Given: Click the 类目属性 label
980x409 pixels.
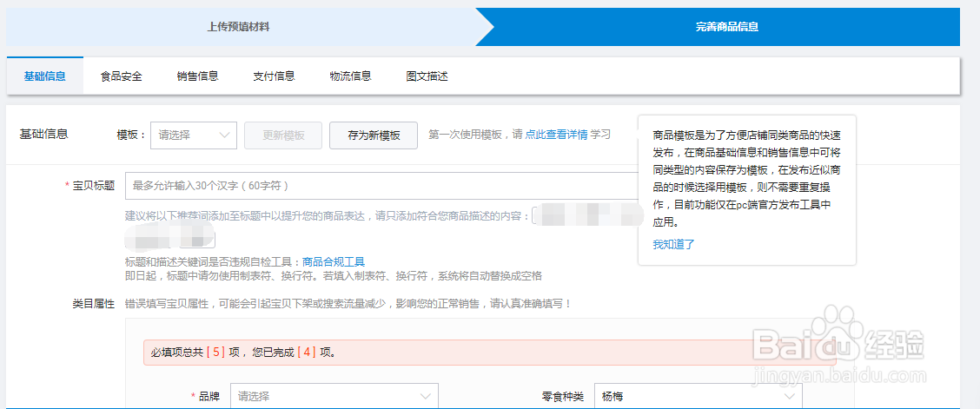Looking at the screenshot, I should 94,304.
